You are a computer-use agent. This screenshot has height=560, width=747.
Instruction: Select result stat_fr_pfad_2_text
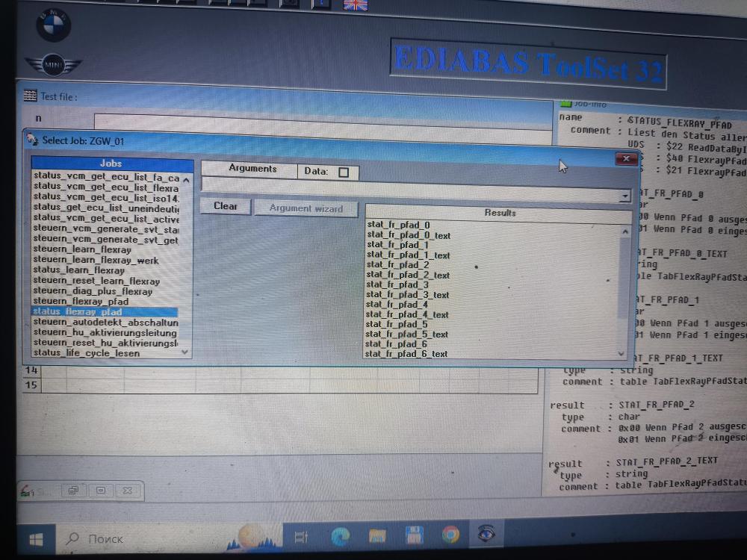pos(409,275)
